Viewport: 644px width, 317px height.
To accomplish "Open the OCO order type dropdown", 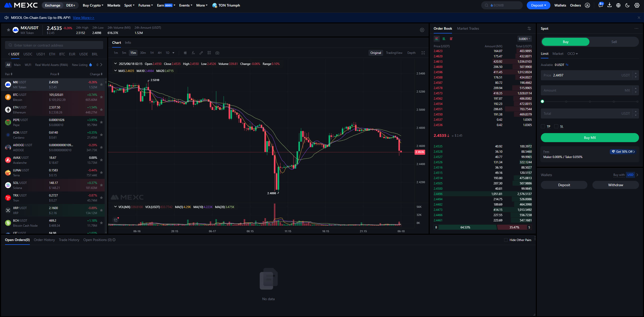I will [x=573, y=54].
